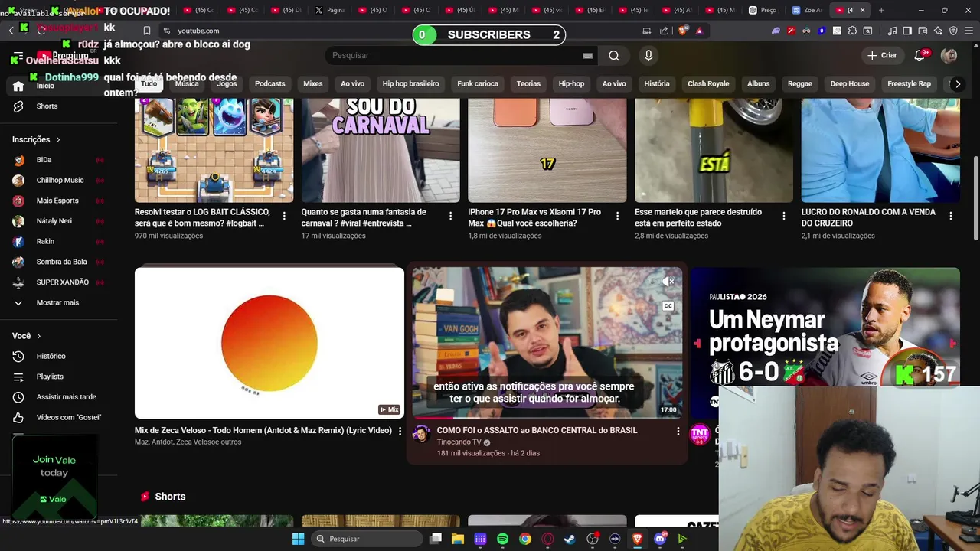The image size is (980, 551).
Task: Open Assistir mais tarde
Action: pos(66,397)
